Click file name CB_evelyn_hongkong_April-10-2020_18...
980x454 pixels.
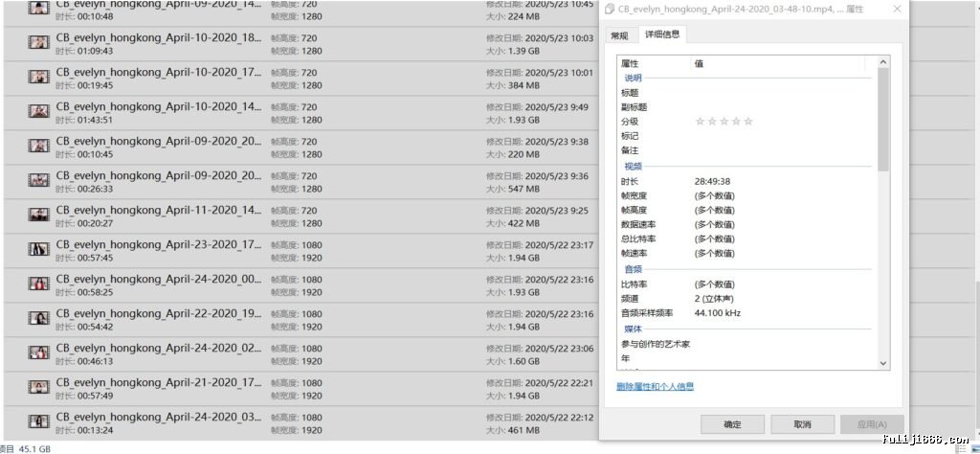[159, 37]
